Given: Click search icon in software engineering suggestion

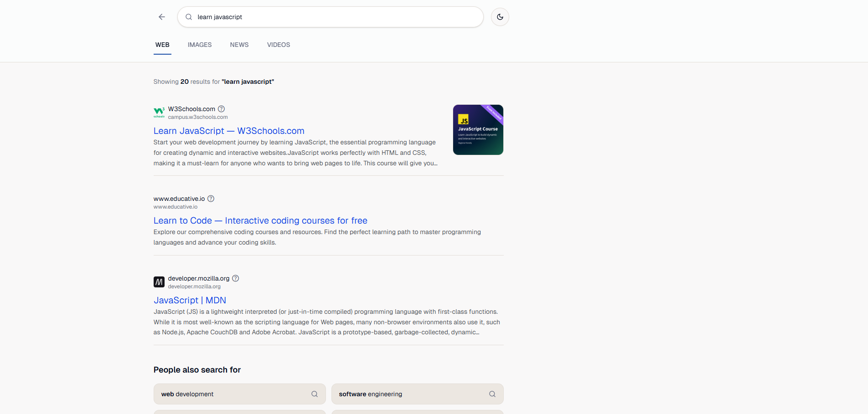Looking at the screenshot, I should 492,394.
